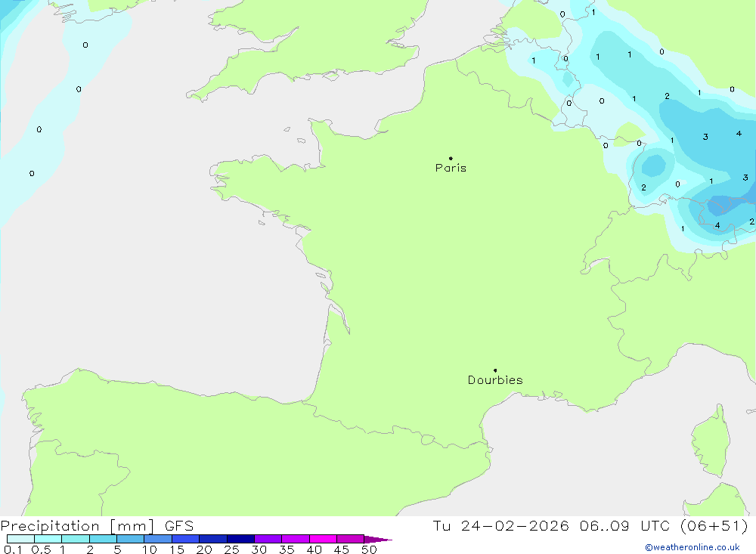Pick the 25–30 mm legend swatch
Screen dimensions: 756x554
240,539
